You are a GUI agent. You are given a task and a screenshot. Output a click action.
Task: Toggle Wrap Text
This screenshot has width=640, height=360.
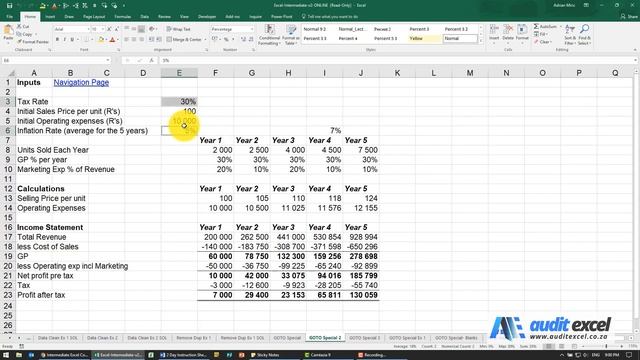click(x=179, y=29)
